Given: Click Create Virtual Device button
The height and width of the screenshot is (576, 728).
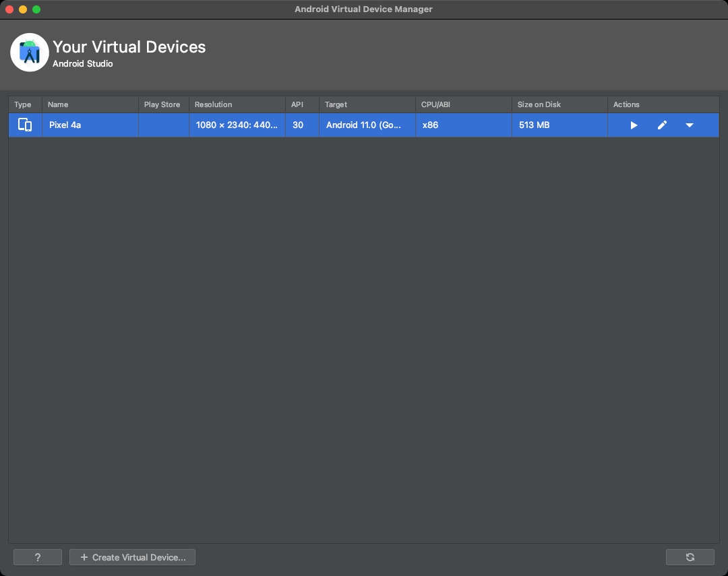Looking at the screenshot, I should click(132, 557).
